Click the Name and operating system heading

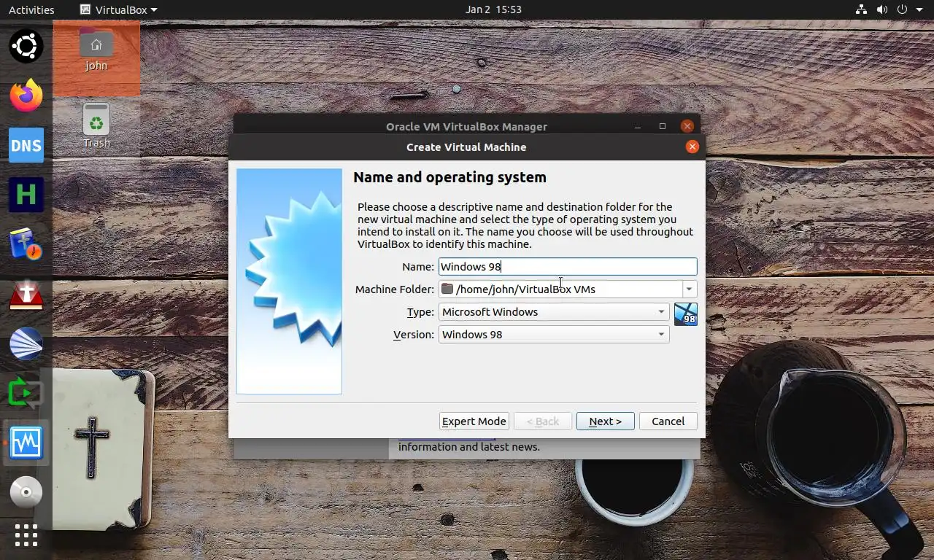(x=449, y=177)
